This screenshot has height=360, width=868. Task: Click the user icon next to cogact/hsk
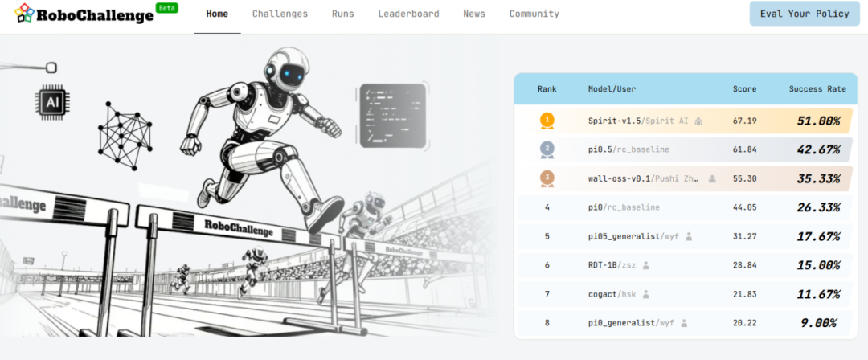click(646, 293)
